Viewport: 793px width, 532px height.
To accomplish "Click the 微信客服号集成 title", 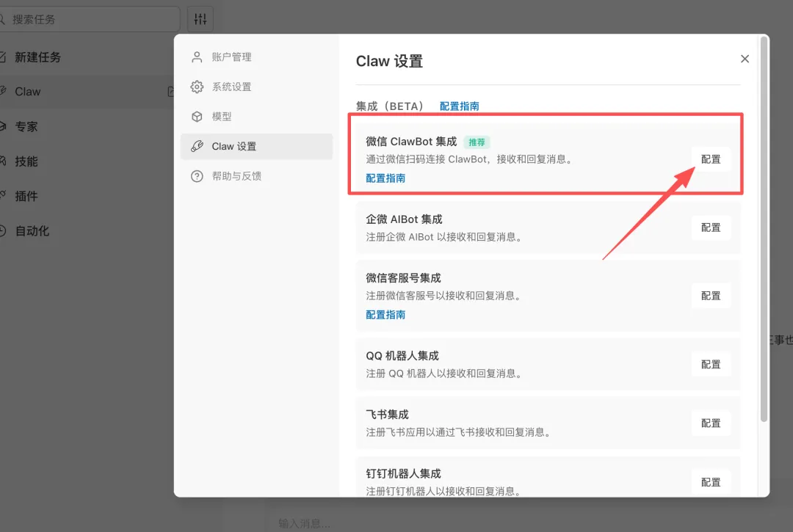I will (x=403, y=278).
